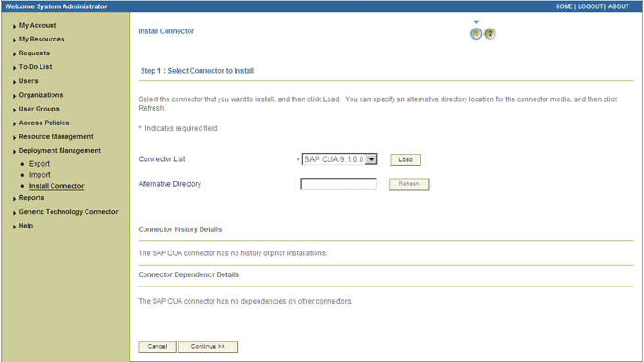Expand the Generic Technology Connector arrow
The height and width of the screenshot is (362, 644).
(14, 213)
